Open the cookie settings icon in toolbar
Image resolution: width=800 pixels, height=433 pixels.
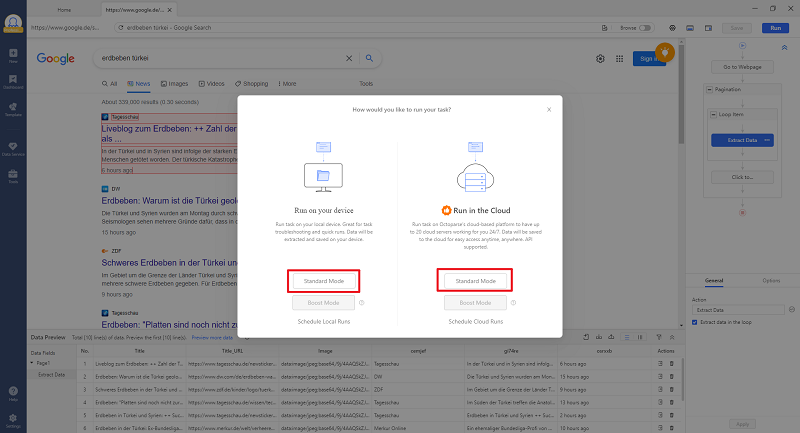(672, 28)
